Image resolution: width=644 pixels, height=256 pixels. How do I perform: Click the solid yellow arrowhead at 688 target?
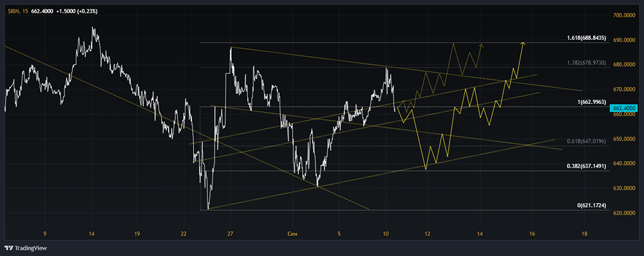point(523,43)
